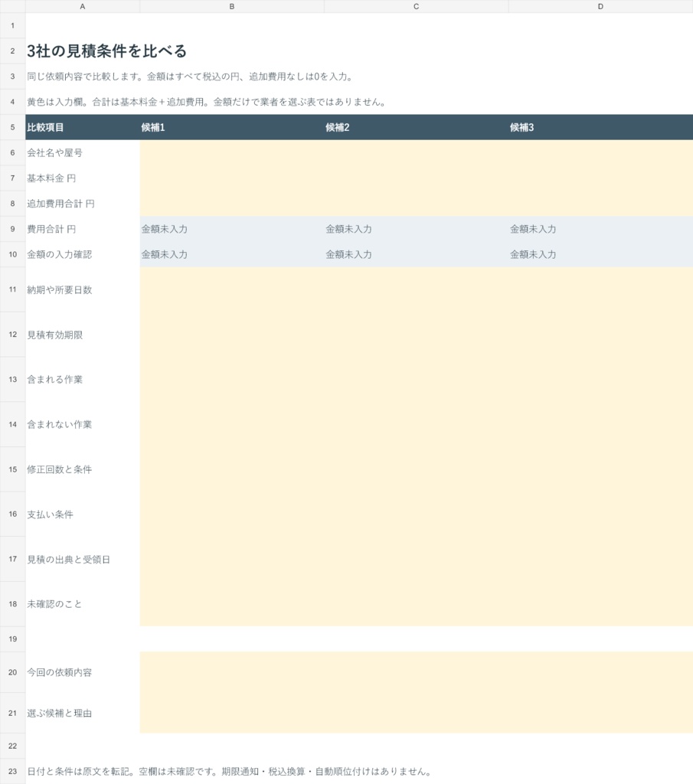This screenshot has height=784, width=693.
Task: Select column D header
Action: 600,6
